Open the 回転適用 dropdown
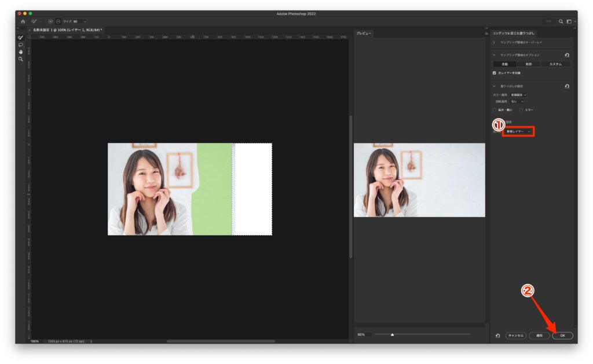The height and width of the screenshot is (364, 593). pyautogui.click(x=517, y=102)
